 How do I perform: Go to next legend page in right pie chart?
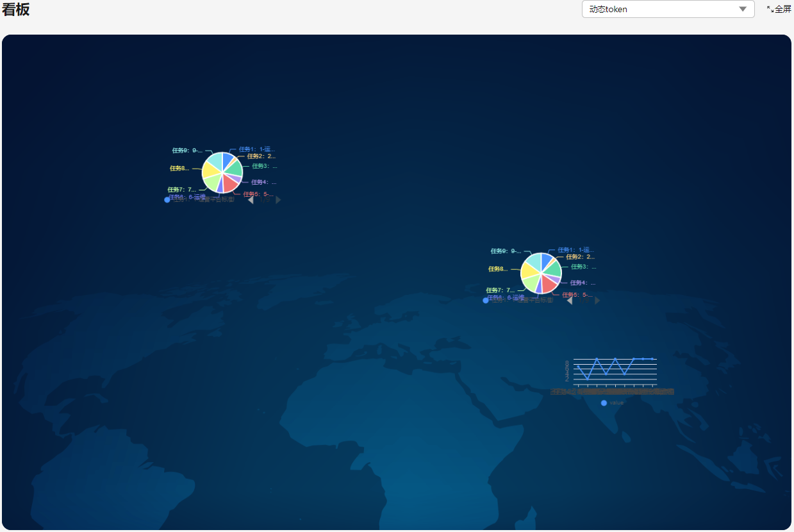pyautogui.click(x=597, y=301)
